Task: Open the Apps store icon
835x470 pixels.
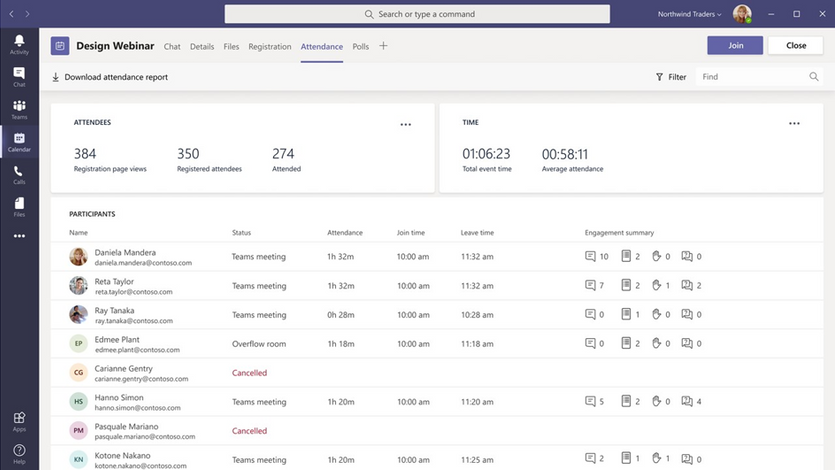Action: pos(19,420)
